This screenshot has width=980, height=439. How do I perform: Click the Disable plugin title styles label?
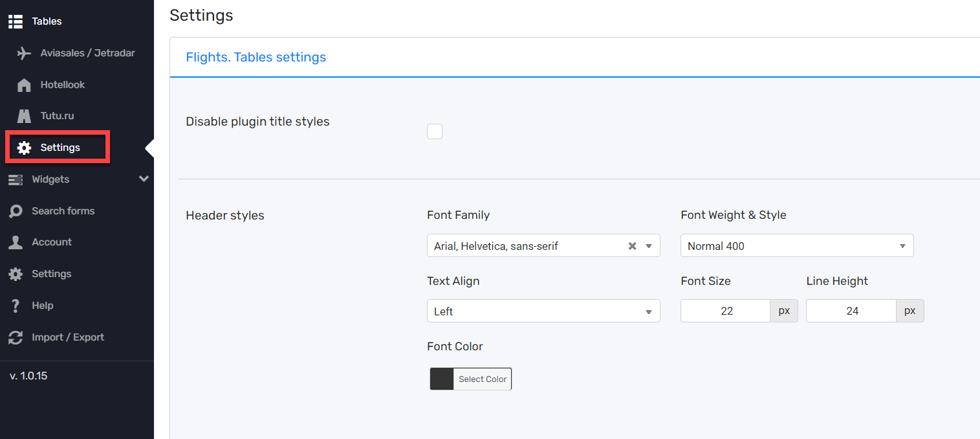[x=257, y=122]
